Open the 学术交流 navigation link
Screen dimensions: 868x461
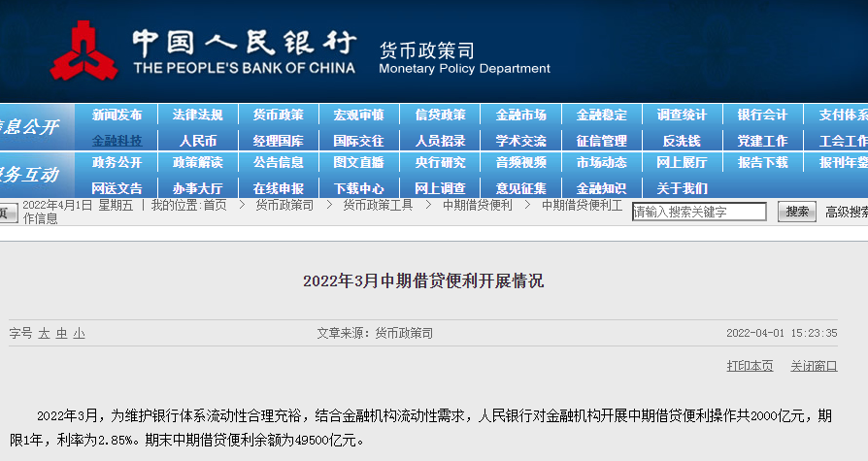[x=521, y=141]
